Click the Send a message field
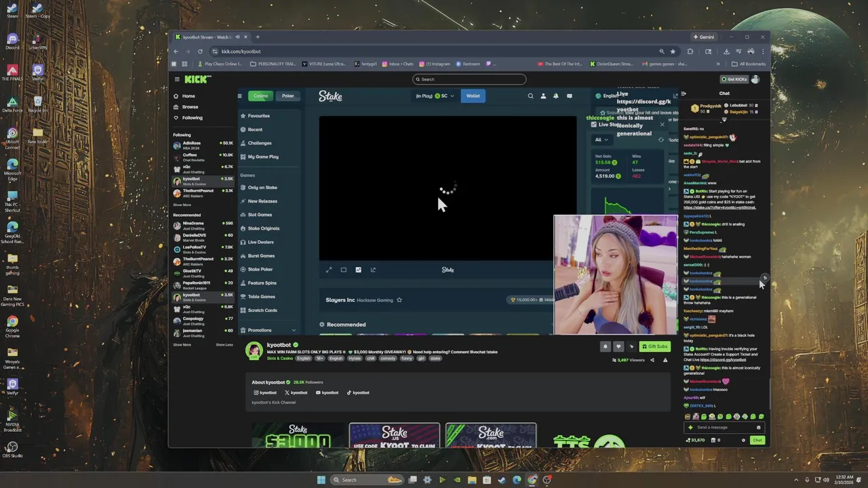 [724, 428]
